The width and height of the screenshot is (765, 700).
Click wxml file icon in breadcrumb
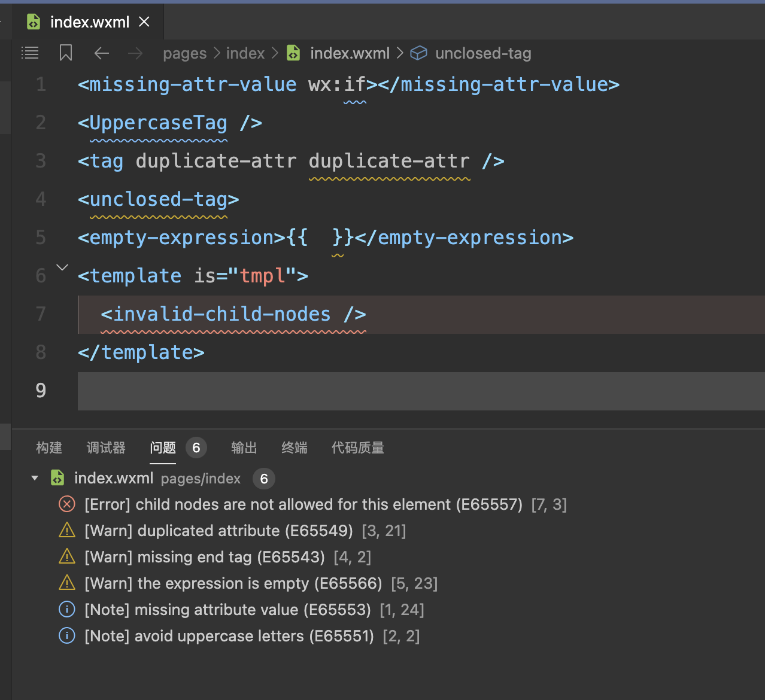(293, 53)
